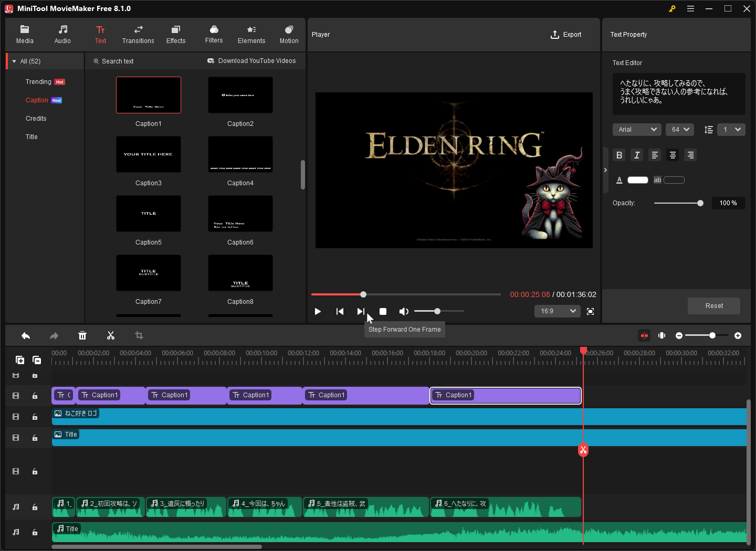This screenshot has height=551, width=756.
Task: Click Step Backward One Frame icon
Action: [340, 312]
